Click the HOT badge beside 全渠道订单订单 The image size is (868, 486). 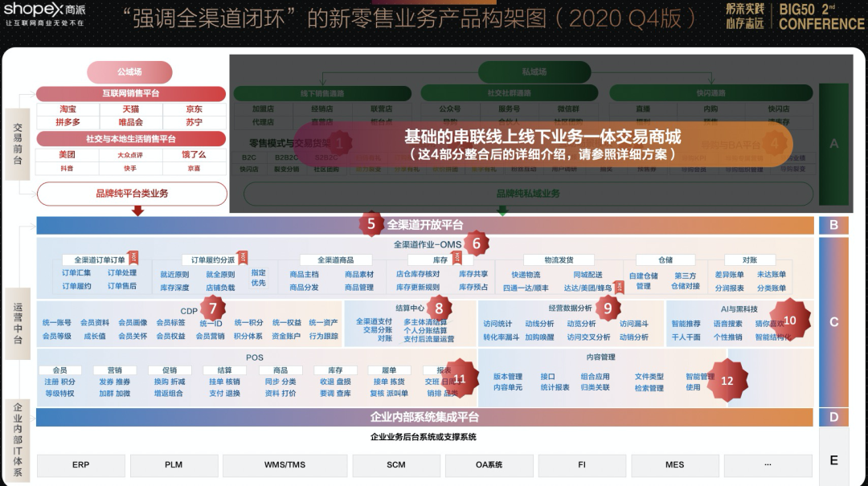(133, 257)
